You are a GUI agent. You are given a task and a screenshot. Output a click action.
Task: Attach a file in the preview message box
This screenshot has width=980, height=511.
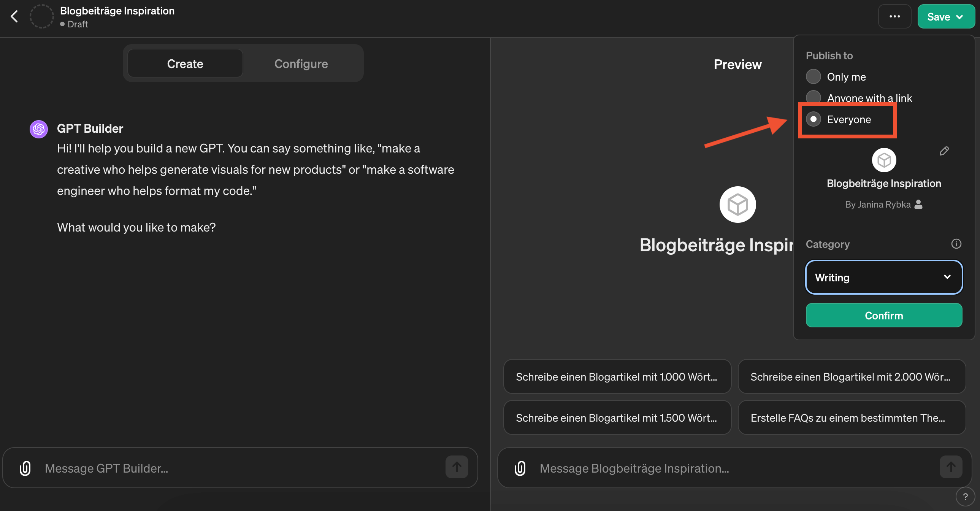pyautogui.click(x=520, y=468)
